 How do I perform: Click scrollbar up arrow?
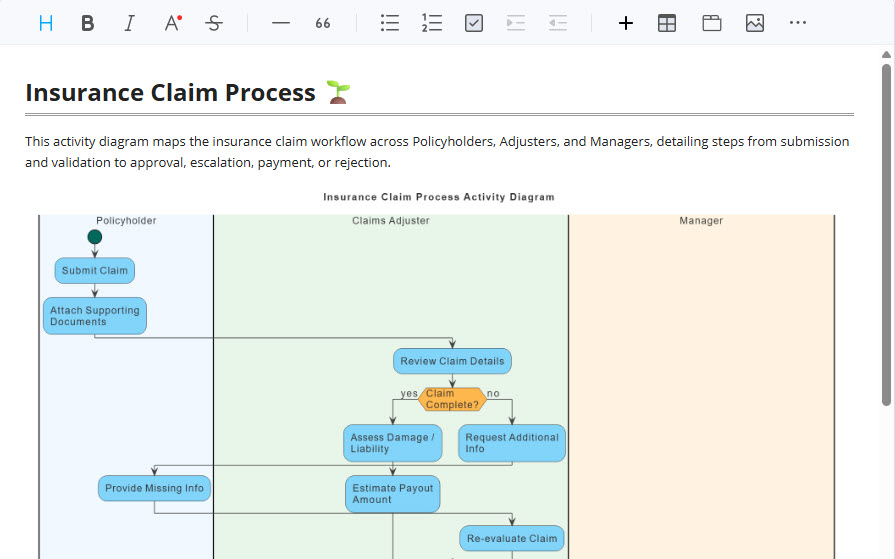pos(886,55)
